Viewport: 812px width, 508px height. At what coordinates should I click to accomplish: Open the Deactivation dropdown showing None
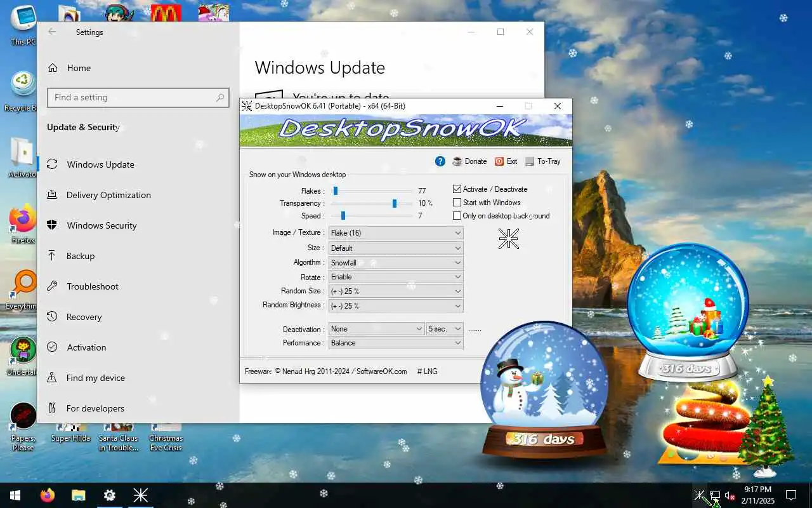(377, 329)
